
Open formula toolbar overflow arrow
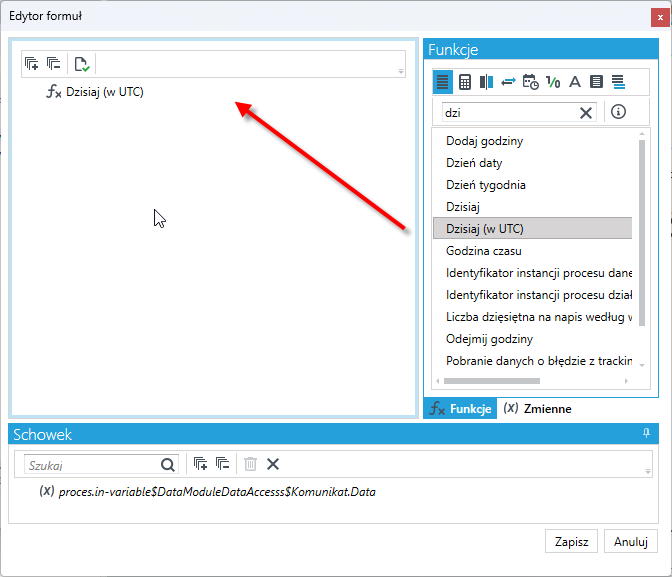point(401,72)
